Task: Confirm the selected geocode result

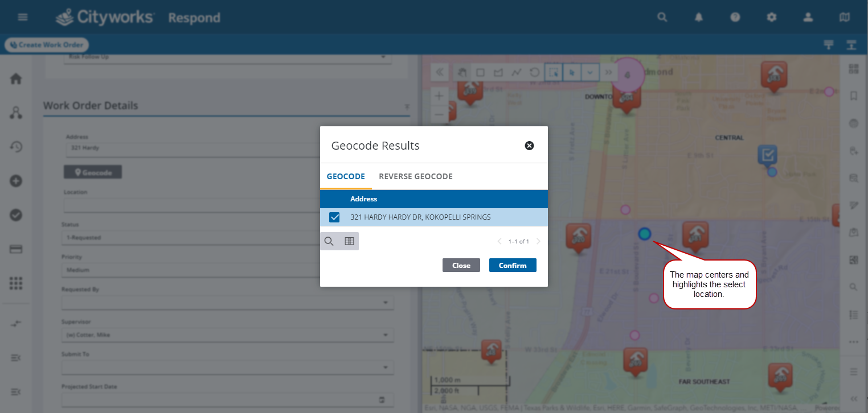Action: [x=512, y=265]
